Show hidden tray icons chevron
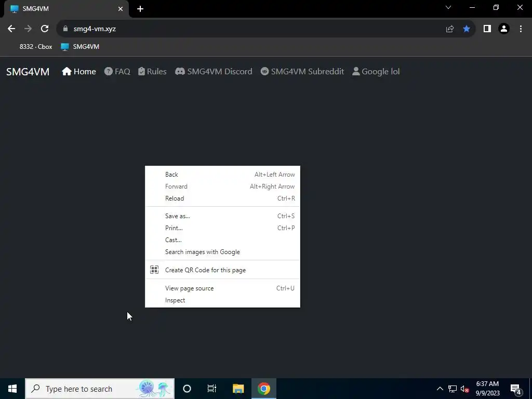This screenshot has width=532, height=399. pos(440,389)
